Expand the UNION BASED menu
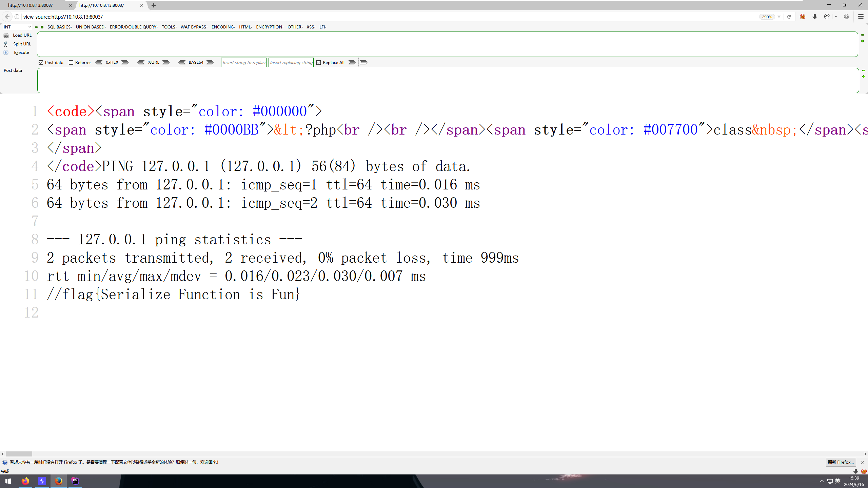This screenshot has height=488, width=868. [91, 27]
